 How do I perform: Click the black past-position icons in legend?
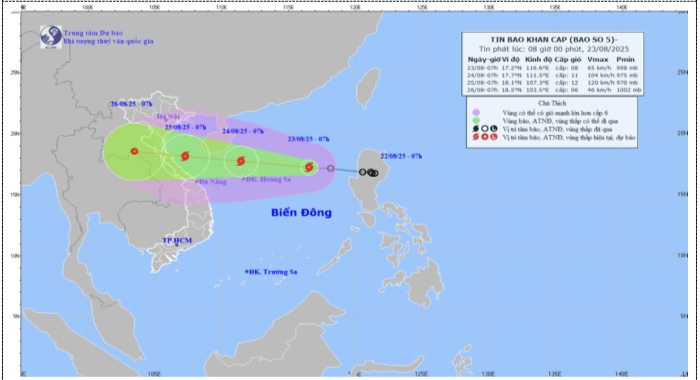pyautogui.click(x=484, y=129)
